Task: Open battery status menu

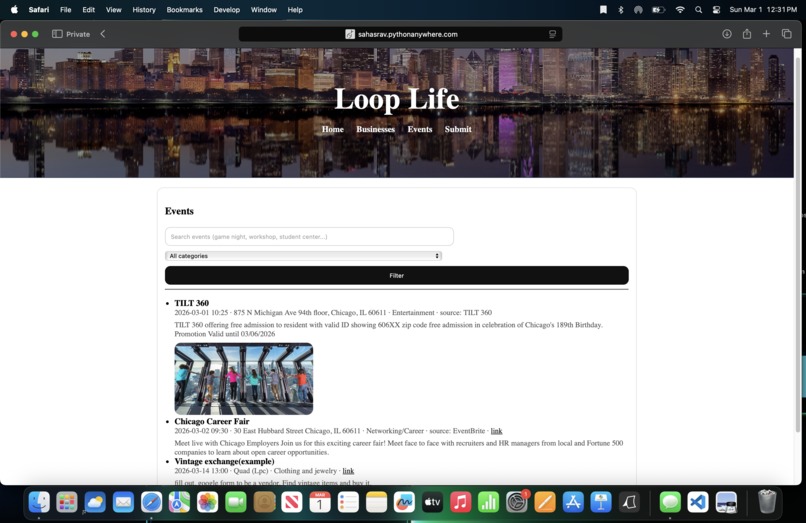Action: coord(658,10)
